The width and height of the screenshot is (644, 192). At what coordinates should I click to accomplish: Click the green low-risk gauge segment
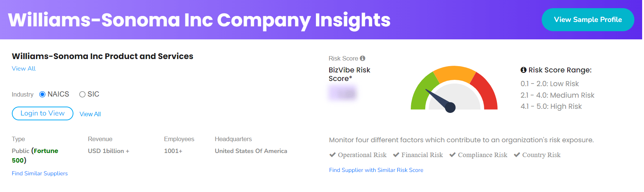pyautogui.click(x=422, y=91)
